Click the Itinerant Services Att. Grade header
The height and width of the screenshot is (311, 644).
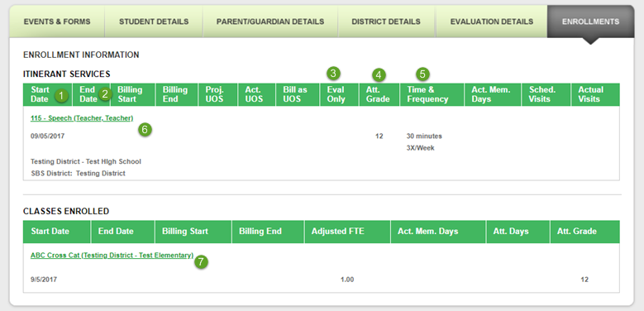click(x=379, y=94)
